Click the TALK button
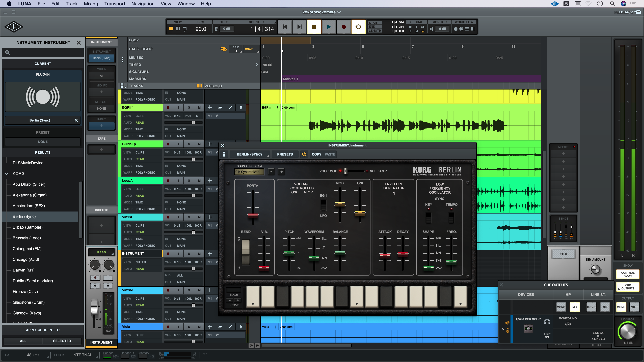 563,254
